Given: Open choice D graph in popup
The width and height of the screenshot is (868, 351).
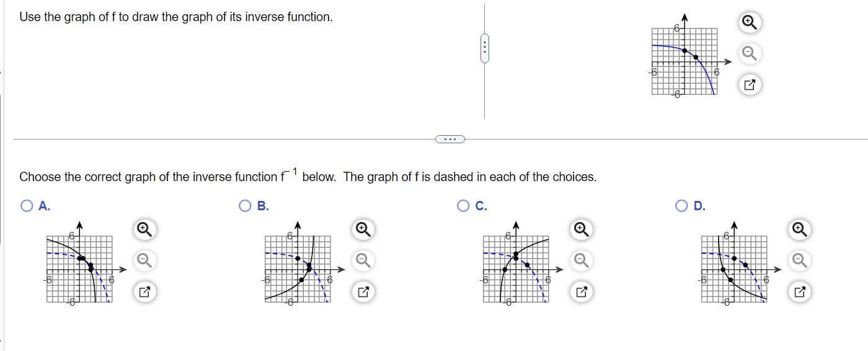Looking at the screenshot, I should 800,291.
